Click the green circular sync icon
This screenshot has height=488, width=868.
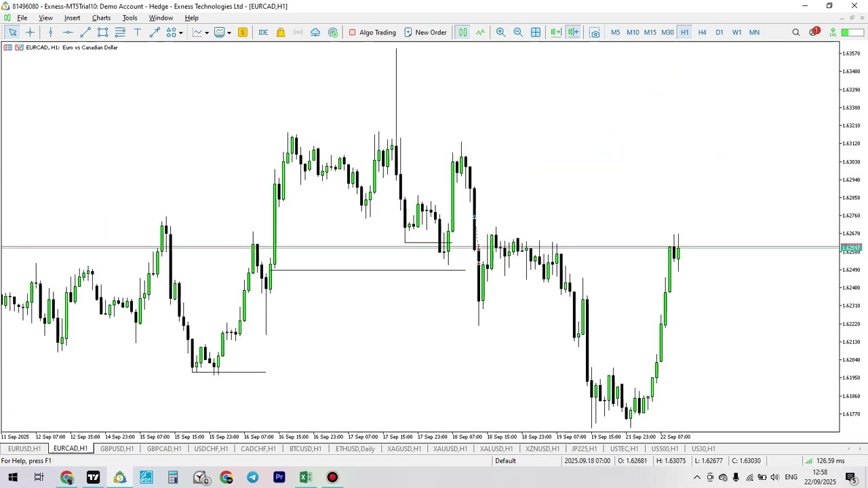coord(333,33)
